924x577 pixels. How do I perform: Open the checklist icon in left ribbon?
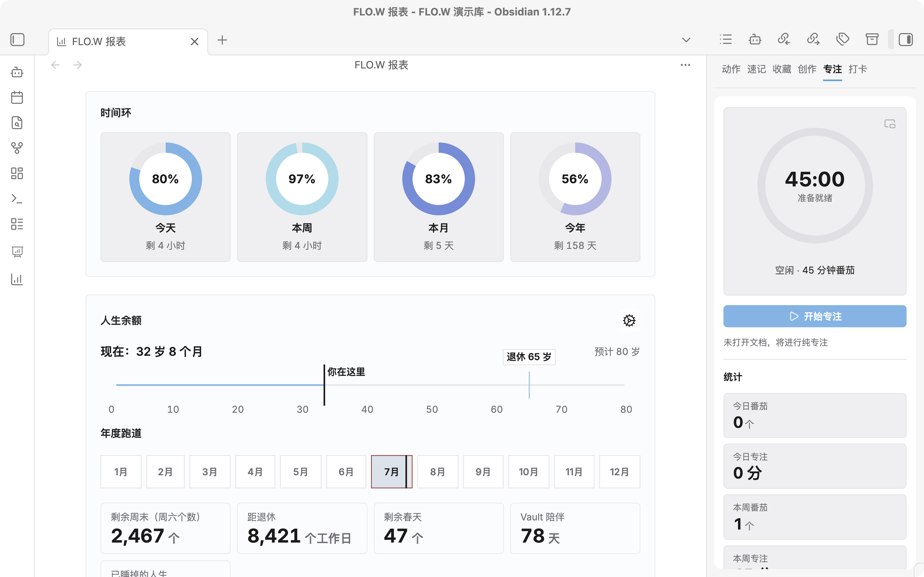(x=17, y=224)
